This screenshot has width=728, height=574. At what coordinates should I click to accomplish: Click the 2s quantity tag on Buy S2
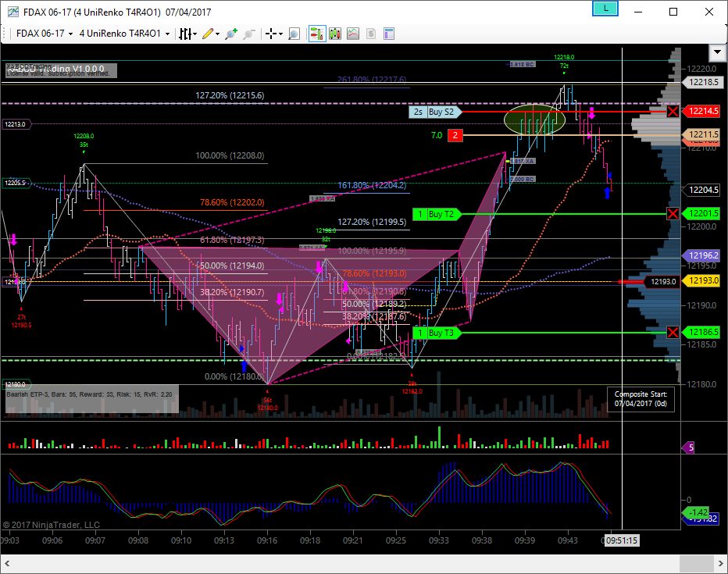[x=418, y=112]
